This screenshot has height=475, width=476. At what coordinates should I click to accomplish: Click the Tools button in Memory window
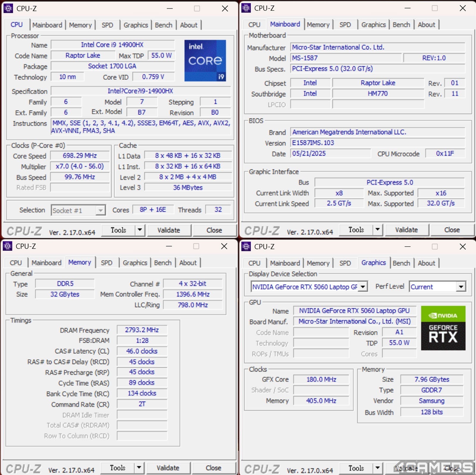(x=118, y=468)
